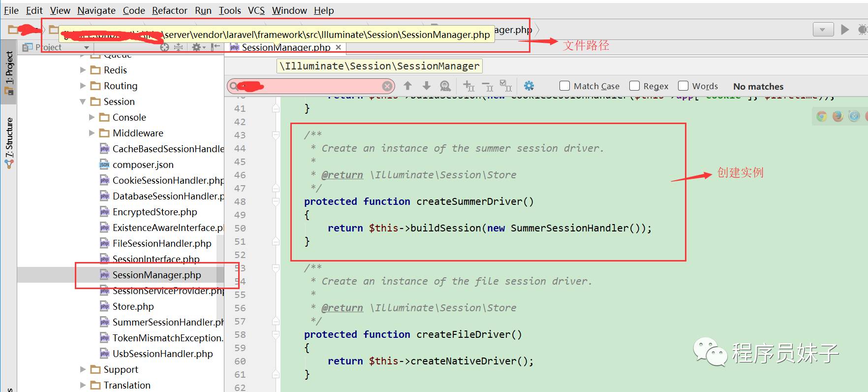Open the VCS menu

coord(256,10)
